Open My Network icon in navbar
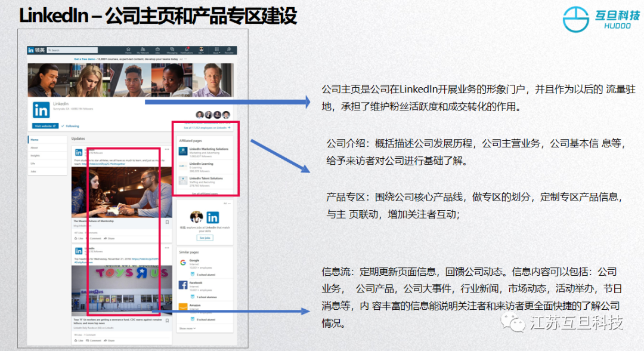This screenshot has height=351, width=644. coord(143,50)
